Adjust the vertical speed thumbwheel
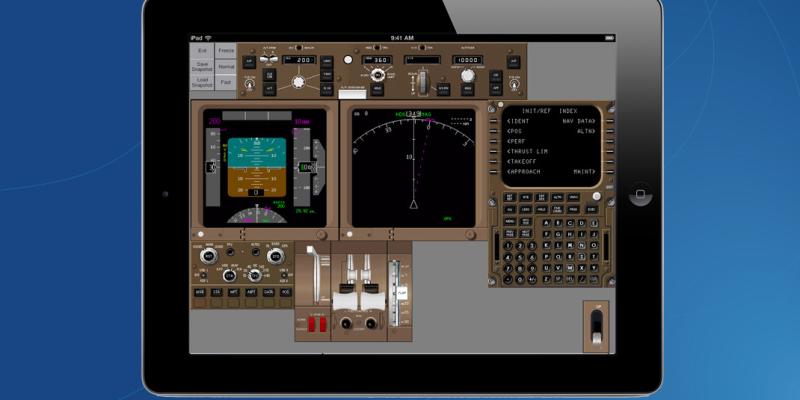 coord(422,82)
